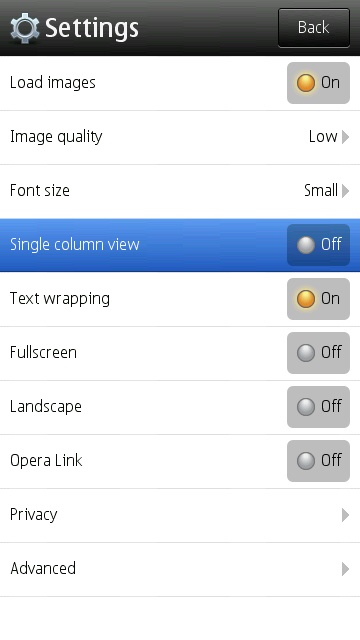This screenshot has width=360, height=640.
Task: Enable Single column view toggle
Action: point(318,245)
